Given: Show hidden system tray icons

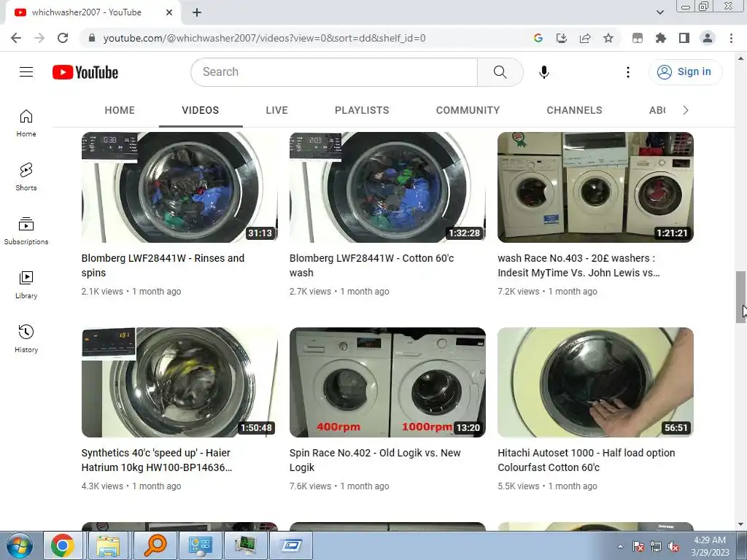Looking at the screenshot, I should coord(620,546).
